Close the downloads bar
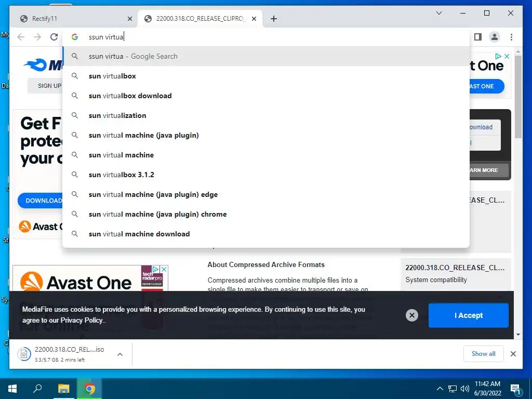This screenshot has height=399, width=532. pyautogui.click(x=513, y=354)
